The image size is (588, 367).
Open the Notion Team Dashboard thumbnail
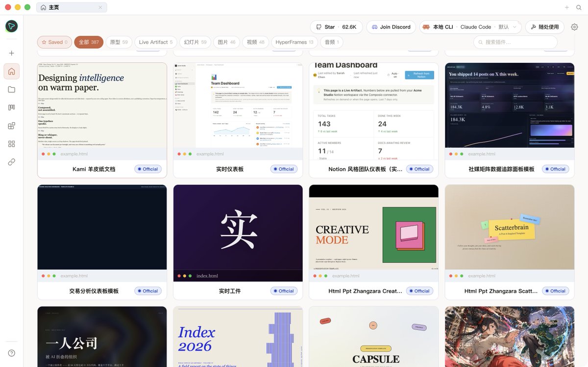pos(374,111)
